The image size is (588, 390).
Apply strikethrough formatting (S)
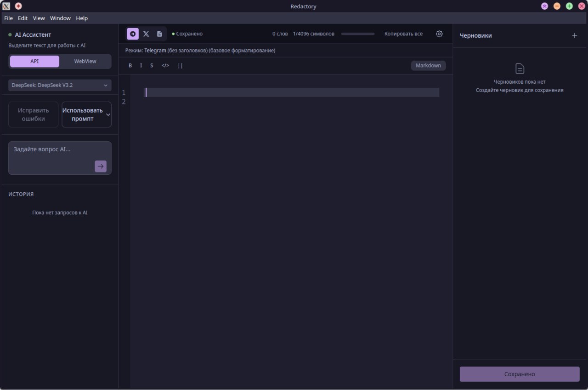pyautogui.click(x=152, y=65)
